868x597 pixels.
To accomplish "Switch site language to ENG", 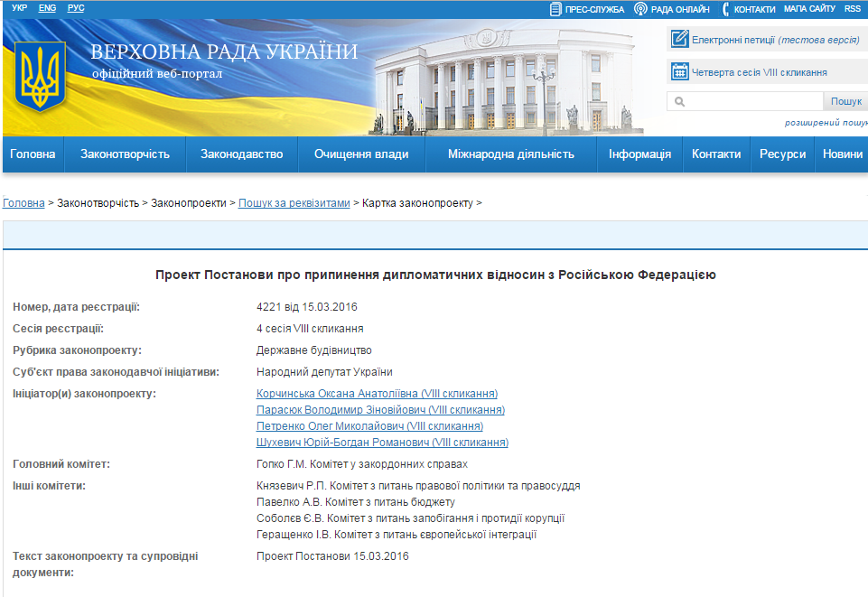I will (47, 8).
